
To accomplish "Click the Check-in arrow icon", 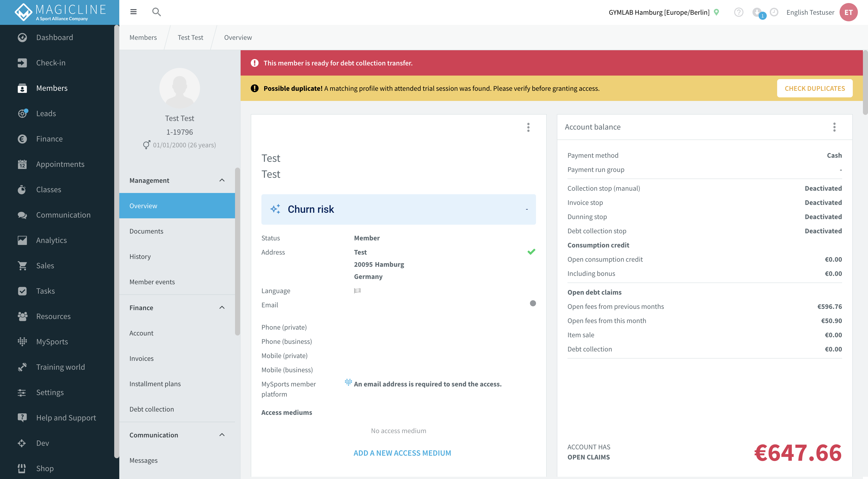I will [22, 63].
